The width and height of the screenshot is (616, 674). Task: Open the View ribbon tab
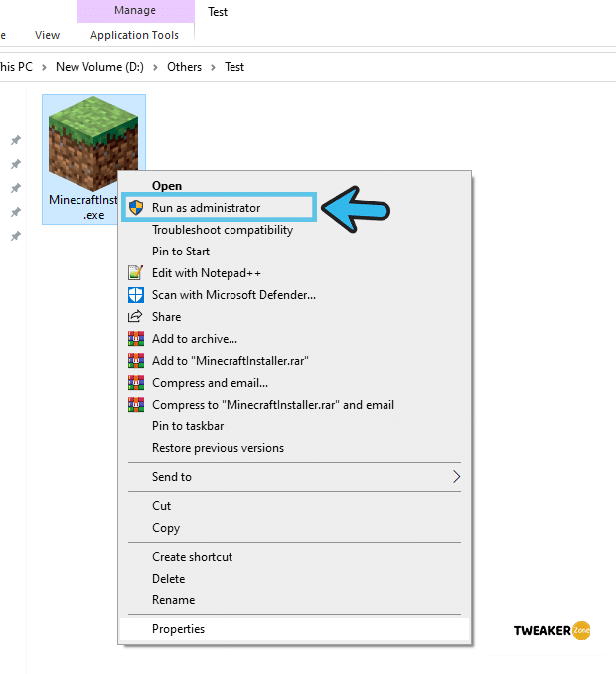[47, 35]
